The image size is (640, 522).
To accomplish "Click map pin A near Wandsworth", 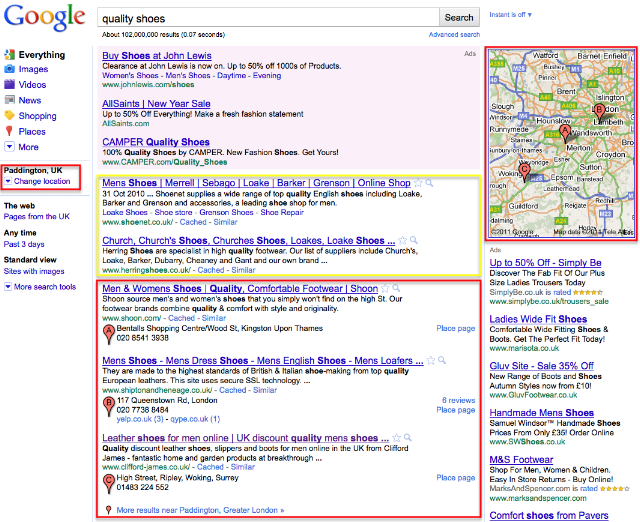I will [x=564, y=133].
